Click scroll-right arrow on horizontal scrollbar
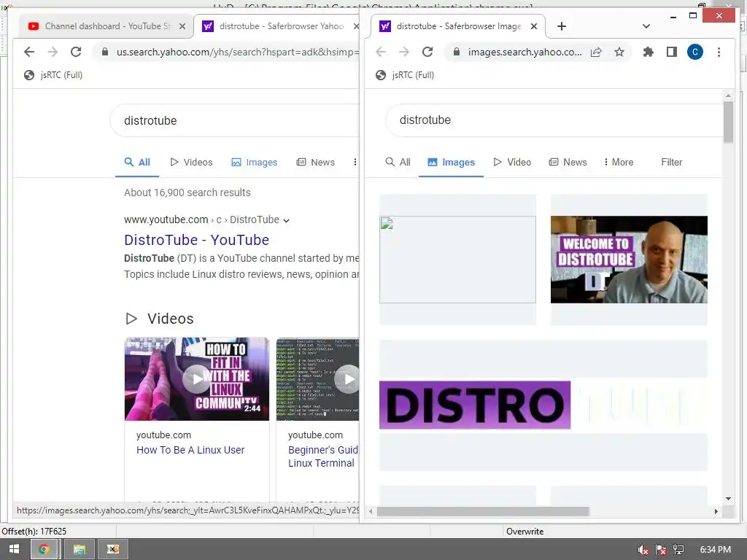Viewport: 747px width, 560px height. [x=716, y=511]
